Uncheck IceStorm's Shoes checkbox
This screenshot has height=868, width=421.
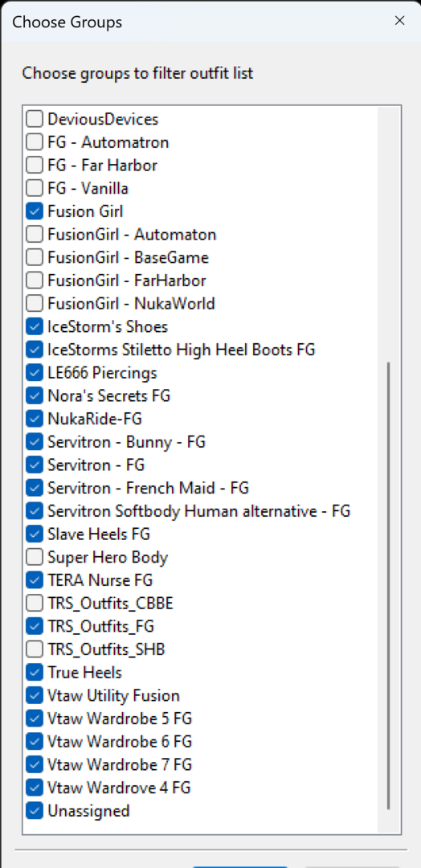(35, 326)
